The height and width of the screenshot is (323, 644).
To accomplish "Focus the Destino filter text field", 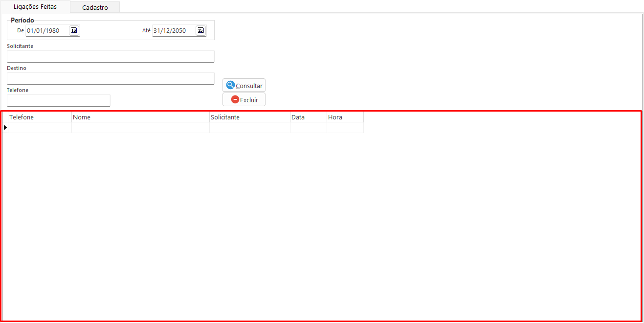I will (x=111, y=79).
